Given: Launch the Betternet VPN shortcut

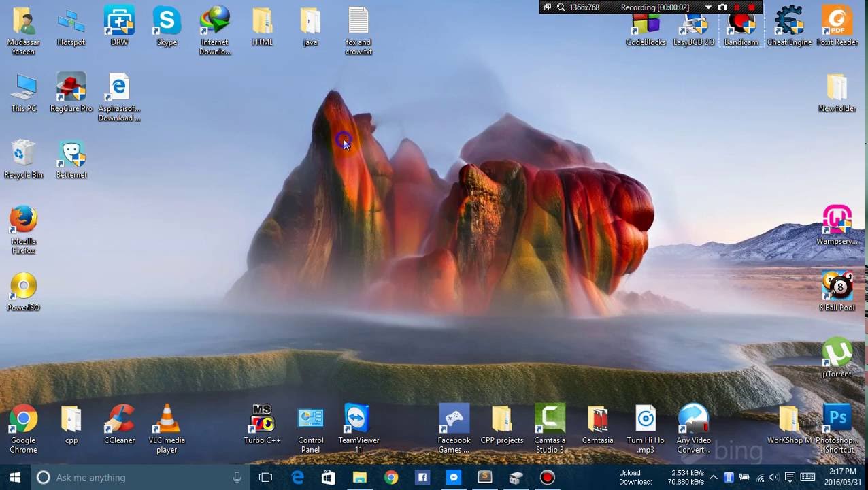Looking at the screenshot, I should (71, 160).
